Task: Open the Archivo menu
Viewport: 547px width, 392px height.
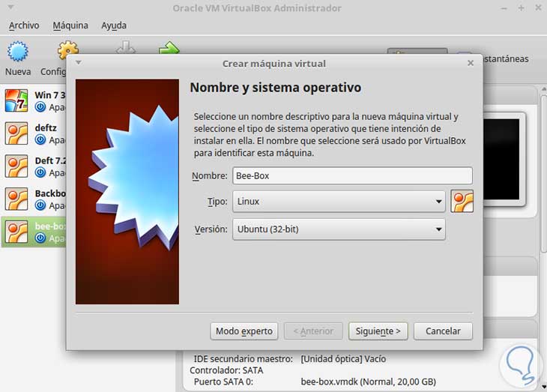Action: pos(24,25)
